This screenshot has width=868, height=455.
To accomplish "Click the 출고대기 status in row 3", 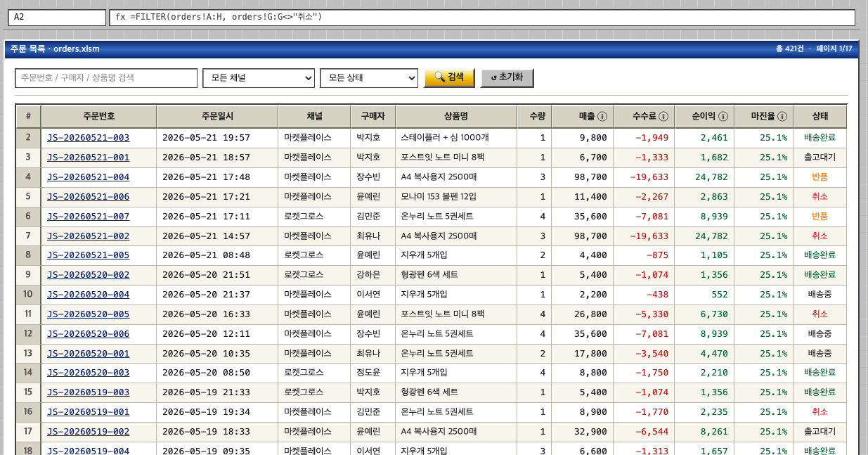I will coord(820,158).
